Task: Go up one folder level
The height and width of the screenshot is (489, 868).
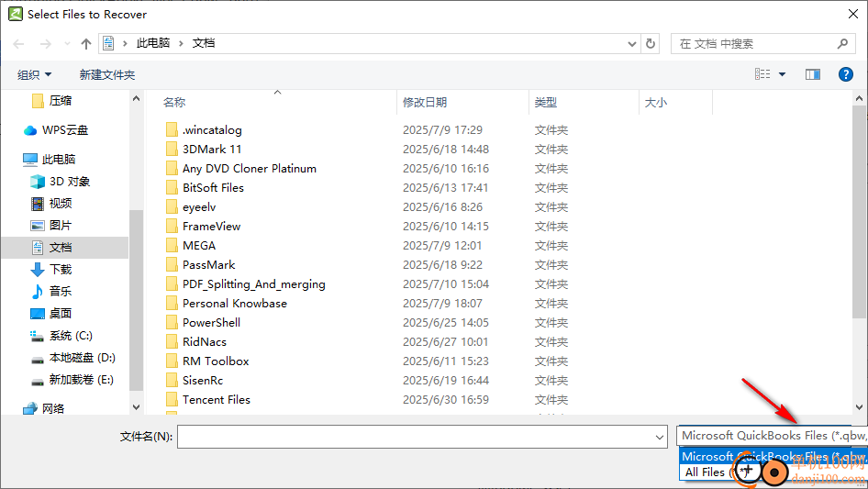Action: click(x=86, y=44)
